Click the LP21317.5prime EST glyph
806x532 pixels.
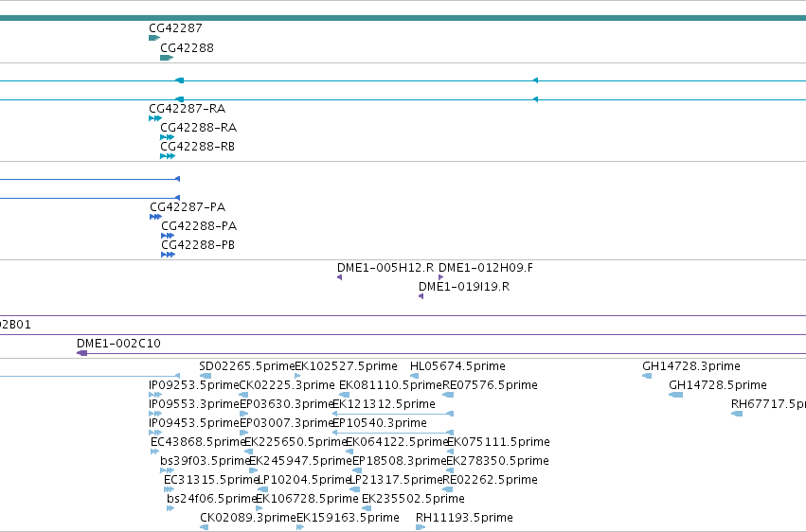pyautogui.click(x=354, y=490)
